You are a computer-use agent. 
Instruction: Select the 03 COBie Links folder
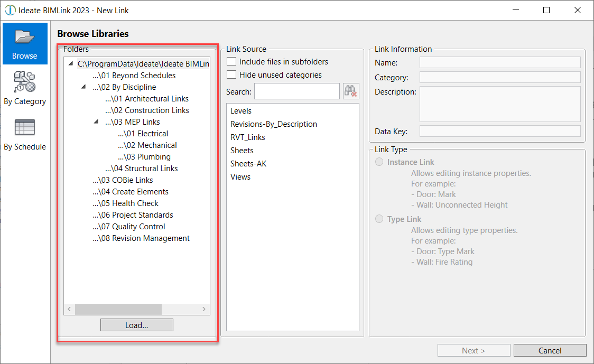[123, 180]
